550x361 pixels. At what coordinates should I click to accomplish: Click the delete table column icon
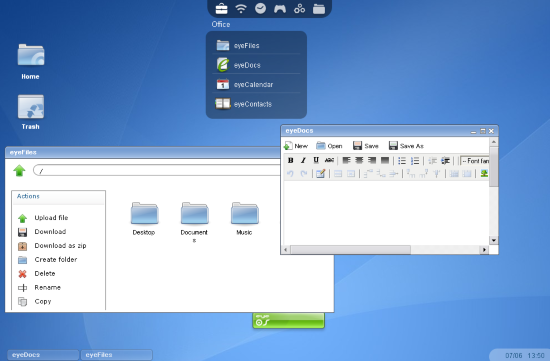437,174
